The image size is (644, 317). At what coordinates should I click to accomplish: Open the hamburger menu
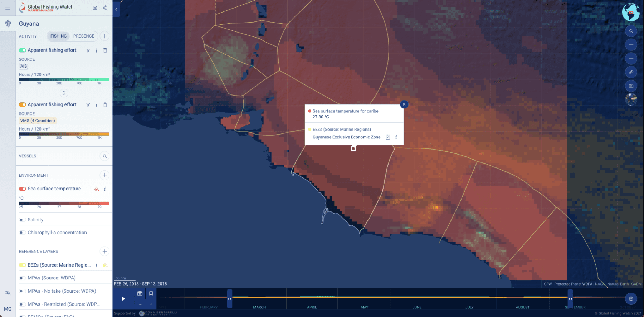[x=8, y=8]
